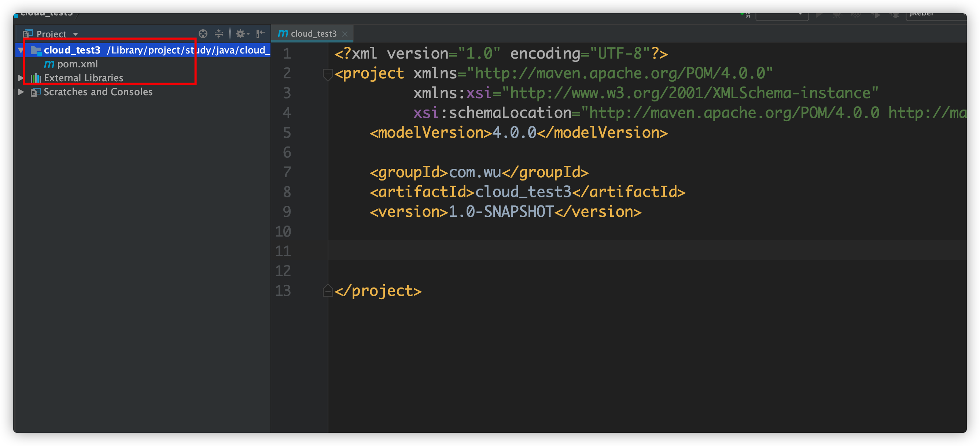Screen dimensions: 980x446
Task: Expand the External Libraries node
Action: point(21,78)
